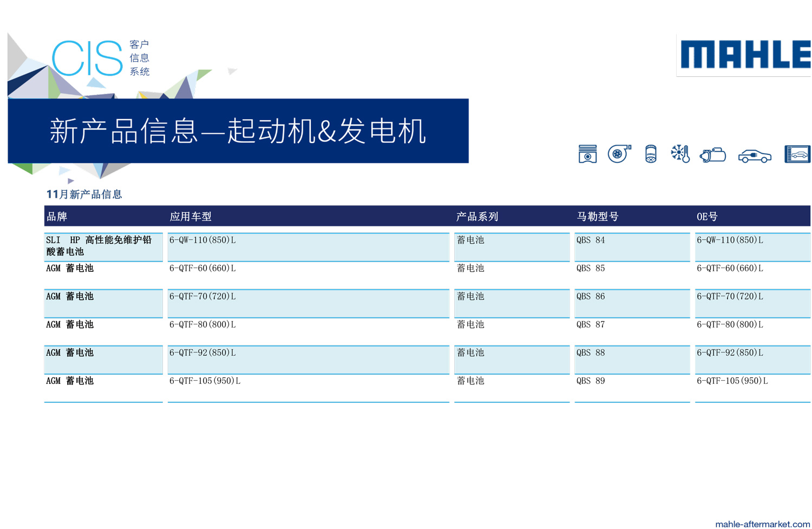Image resolution: width=812 pixels, height=529 pixels.
Task: Click the turbocharger icon
Action: pyautogui.click(x=619, y=154)
